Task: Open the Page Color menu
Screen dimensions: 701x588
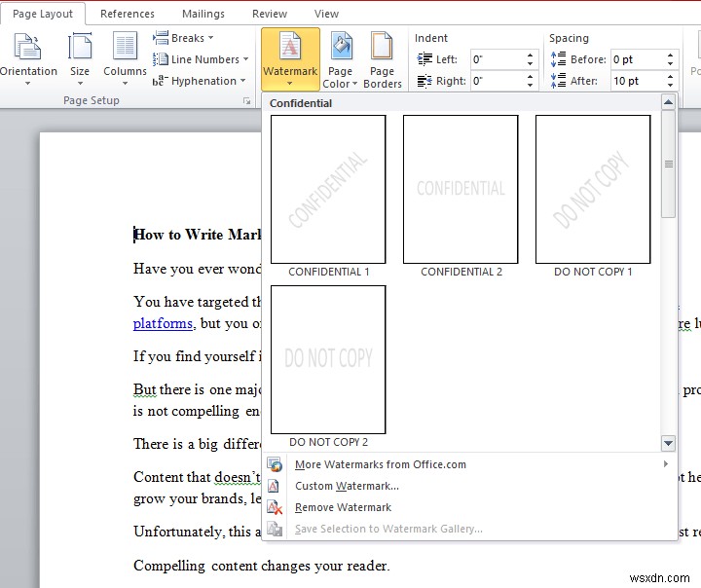Action: [x=340, y=60]
